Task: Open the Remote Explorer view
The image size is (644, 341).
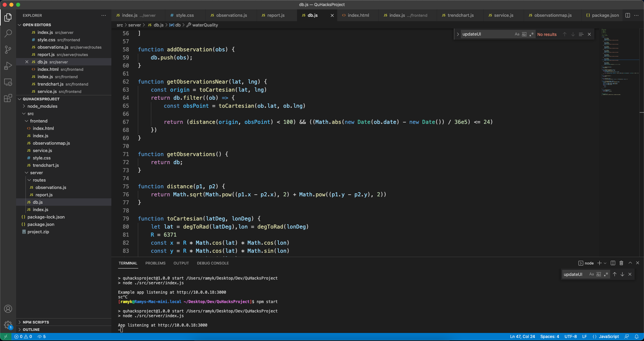Action: coord(8,82)
